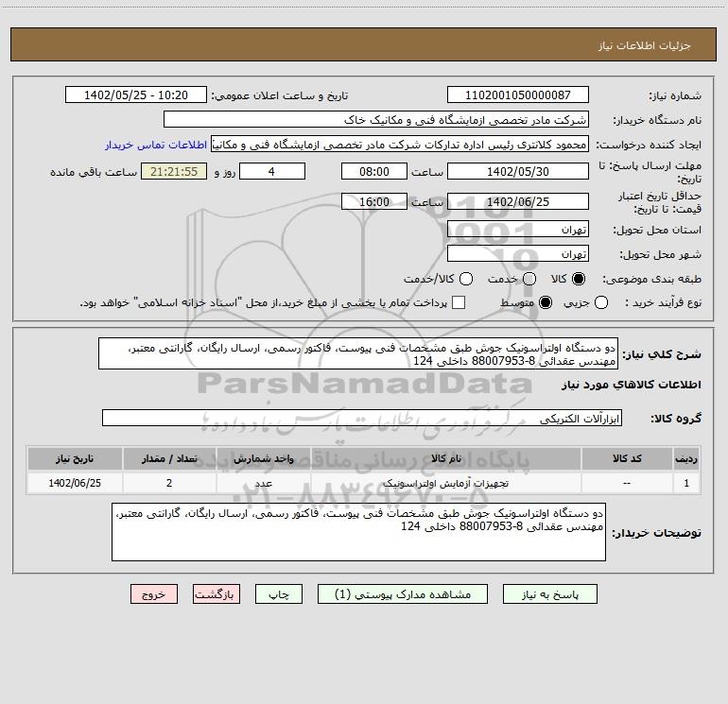Screen dimensions: 728x704
Task: Click the table need date 1402/06/25 cell
Action: (75, 483)
